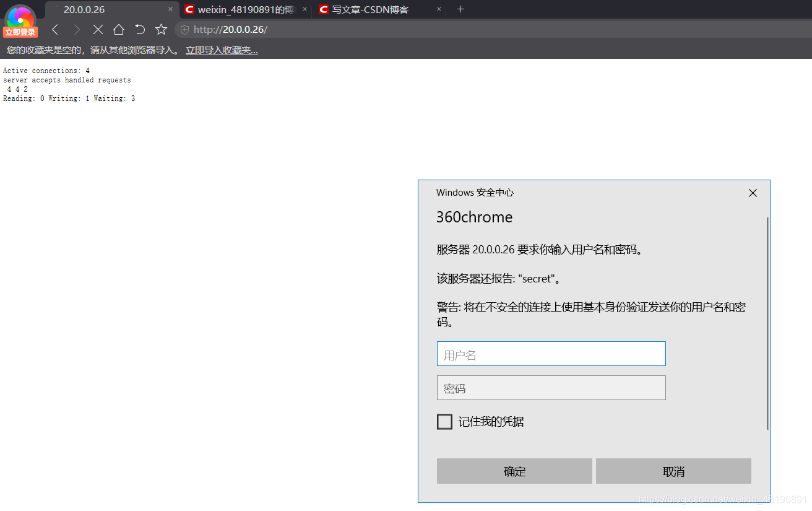This screenshot has height=511, width=812.
Task: Close the weixin_48190891 blog tab
Action: (x=304, y=9)
